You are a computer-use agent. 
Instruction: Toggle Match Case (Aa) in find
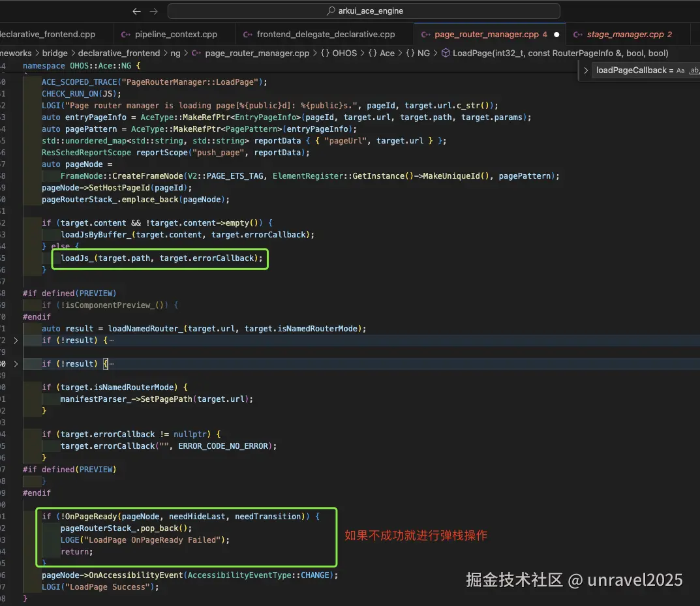680,70
